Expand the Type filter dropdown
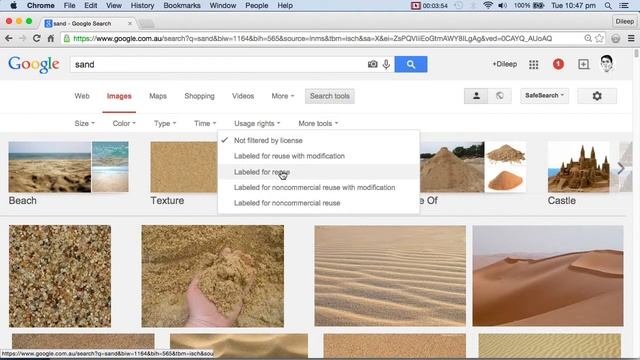 pyautogui.click(x=165, y=123)
